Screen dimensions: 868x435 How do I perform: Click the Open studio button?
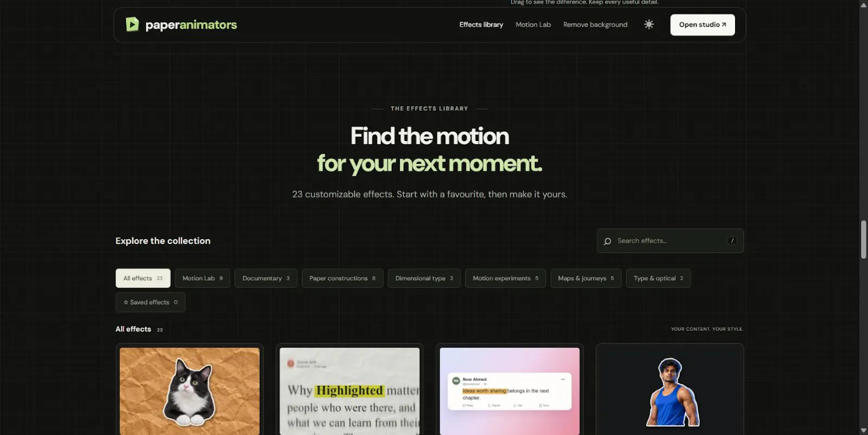click(703, 25)
